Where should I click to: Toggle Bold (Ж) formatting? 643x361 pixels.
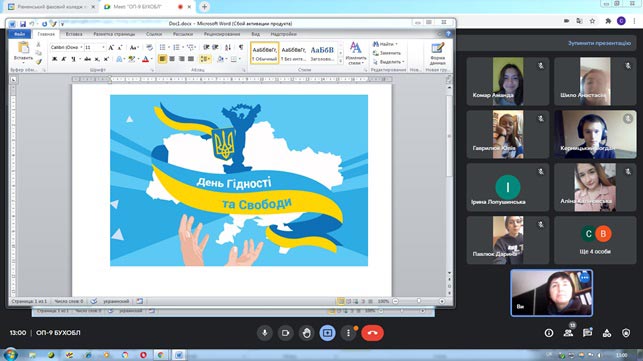[x=54, y=59]
